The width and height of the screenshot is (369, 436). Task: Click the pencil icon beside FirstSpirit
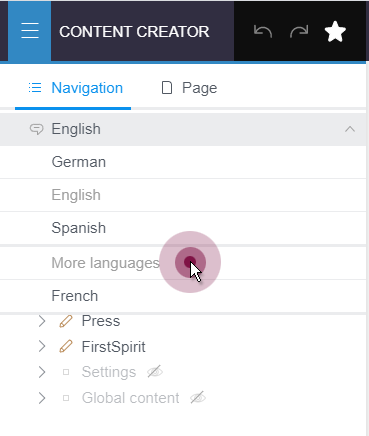pos(66,346)
